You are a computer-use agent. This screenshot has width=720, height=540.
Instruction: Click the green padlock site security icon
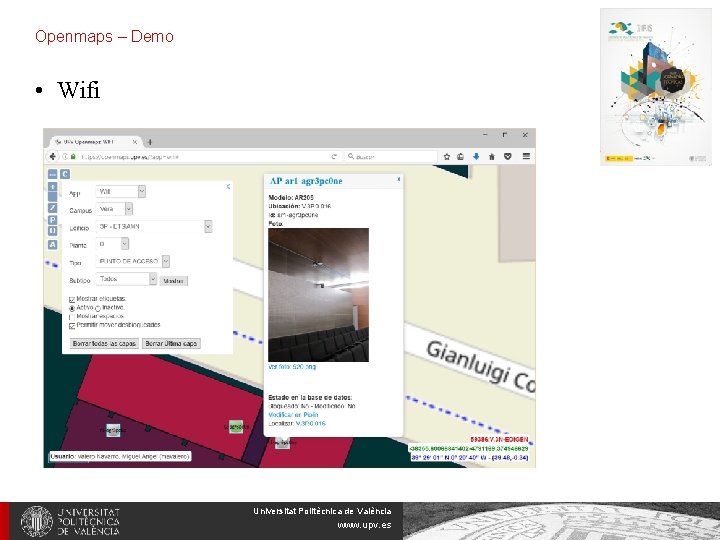pos(73,157)
